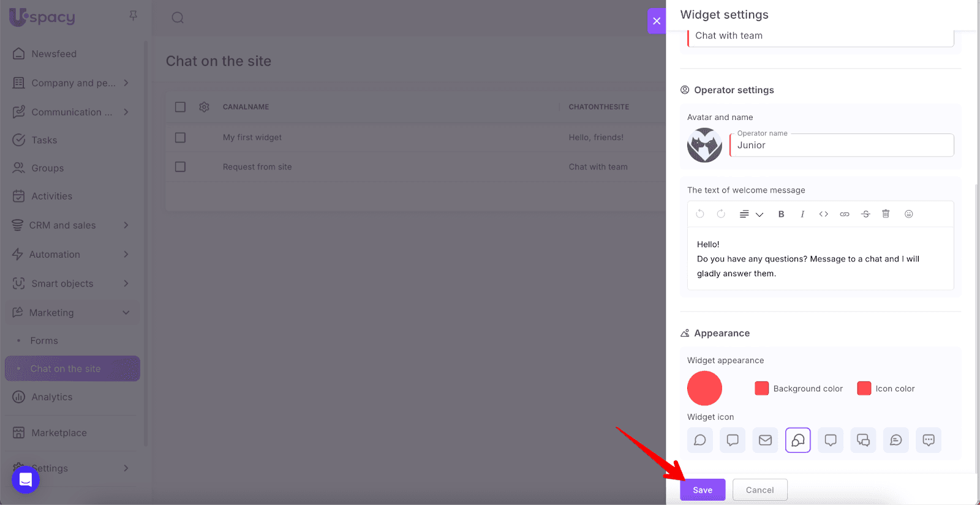
Task: Open the Background color swatch
Action: [761, 389]
